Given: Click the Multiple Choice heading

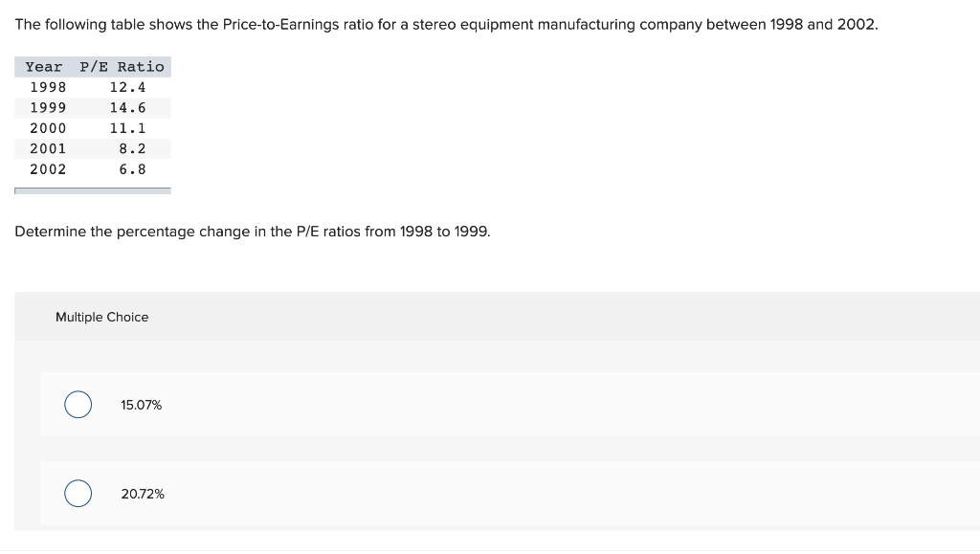Looking at the screenshot, I should (102, 317).
